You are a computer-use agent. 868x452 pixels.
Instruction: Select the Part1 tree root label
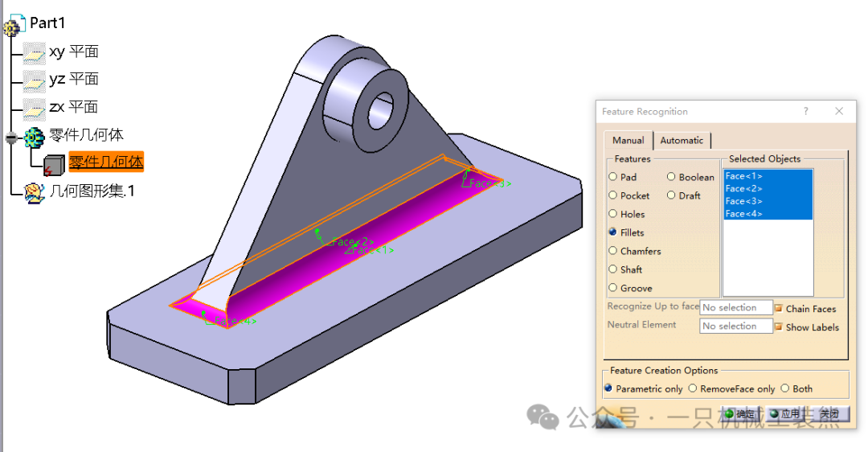[x=47, y=23]
